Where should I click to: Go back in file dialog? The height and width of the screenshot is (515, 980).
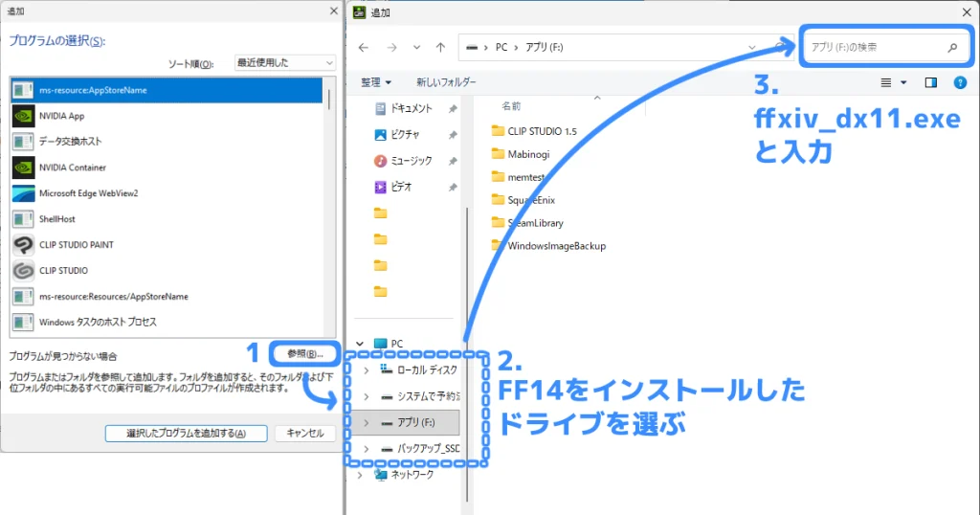click(364, 48)
